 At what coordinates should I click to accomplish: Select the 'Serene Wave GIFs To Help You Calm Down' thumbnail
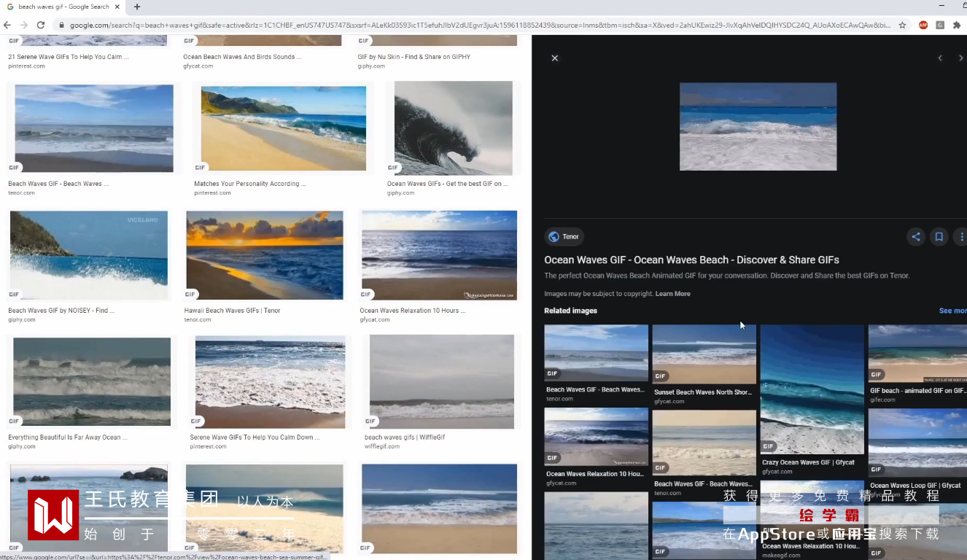click(x=270, y=382)
